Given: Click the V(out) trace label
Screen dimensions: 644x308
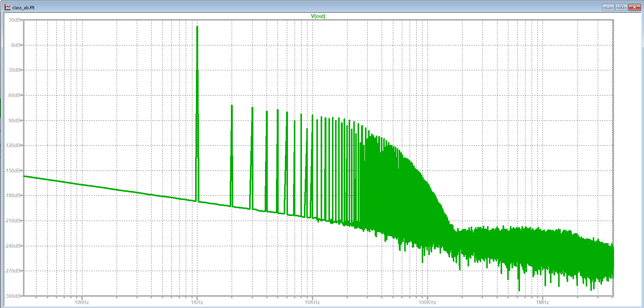Looking at the screenshot, I should coord(318,16).
